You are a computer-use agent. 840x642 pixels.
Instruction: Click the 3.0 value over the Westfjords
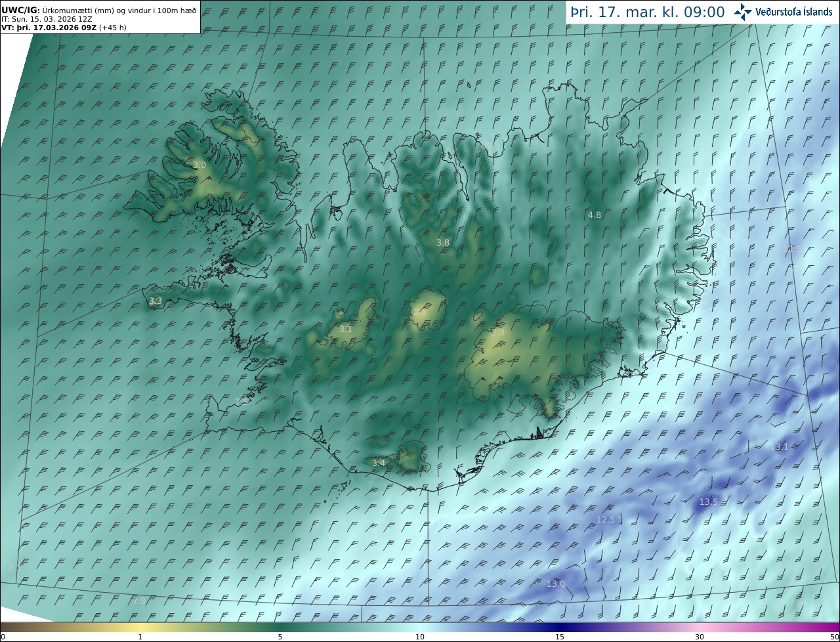click(x=199, y=165)
